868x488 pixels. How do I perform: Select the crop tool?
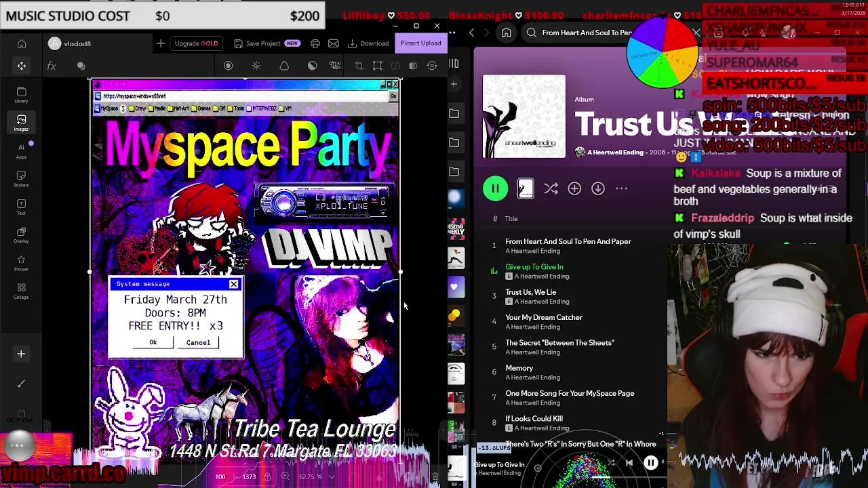359,66
